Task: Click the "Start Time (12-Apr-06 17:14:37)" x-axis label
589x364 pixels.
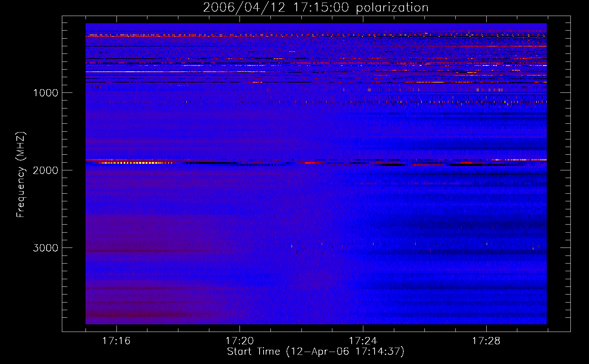Action: pyautogui.click(x=316, y=352)
